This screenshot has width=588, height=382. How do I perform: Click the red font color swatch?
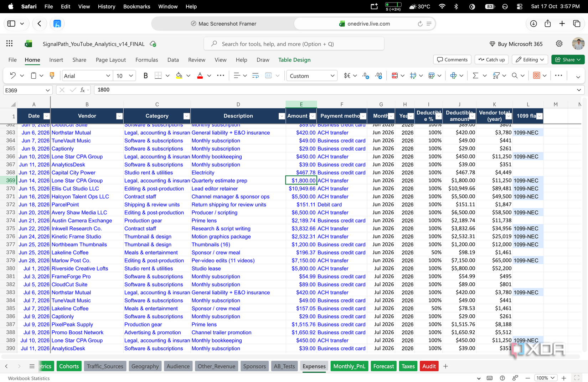point(200,75)
